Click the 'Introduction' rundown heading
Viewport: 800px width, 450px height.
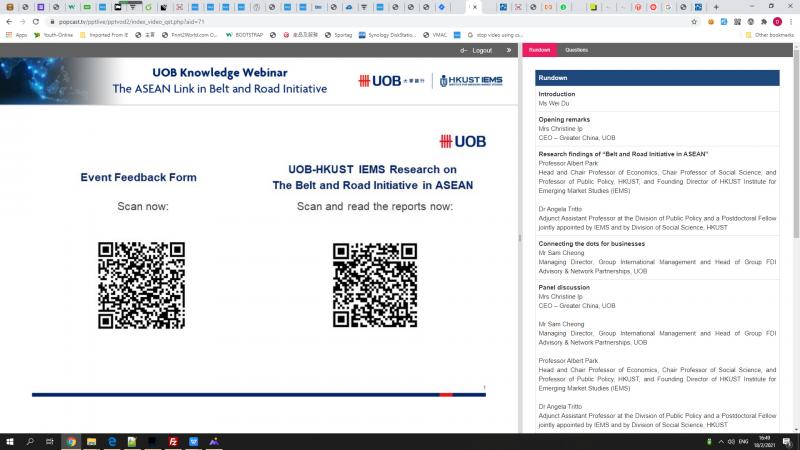click(x=557, y=94)
